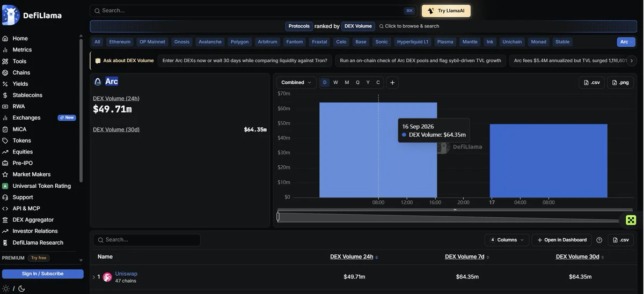
Task: Select daily D chart interval
Action: click(x=325, y=83)
